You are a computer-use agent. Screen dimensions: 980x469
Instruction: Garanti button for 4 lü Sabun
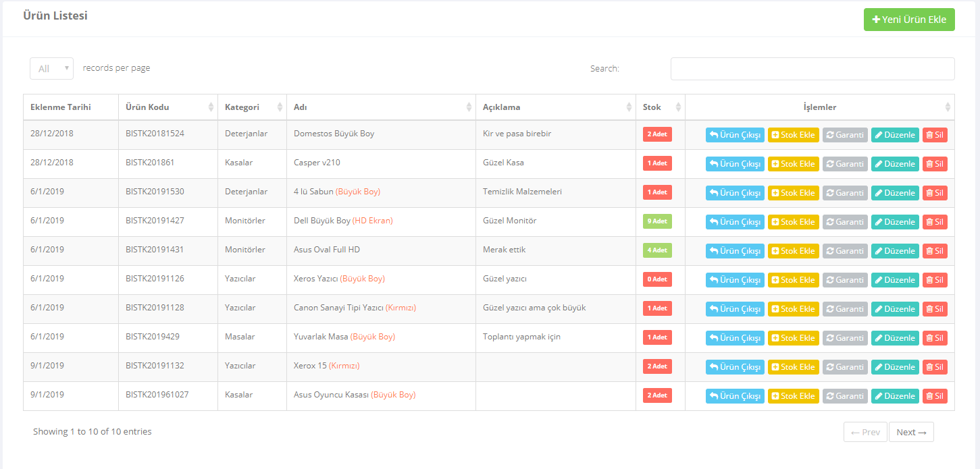[845, 193]
